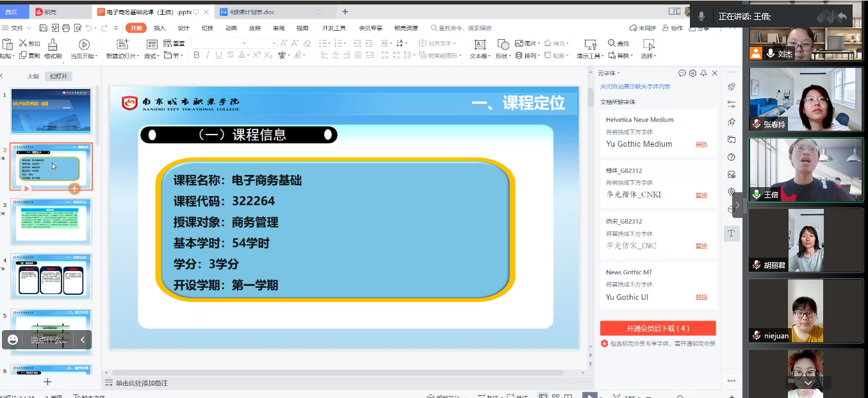The image size is (868, 398).
Task: Switch to the Outline (大纲) tab
Action: coord(33,76)
